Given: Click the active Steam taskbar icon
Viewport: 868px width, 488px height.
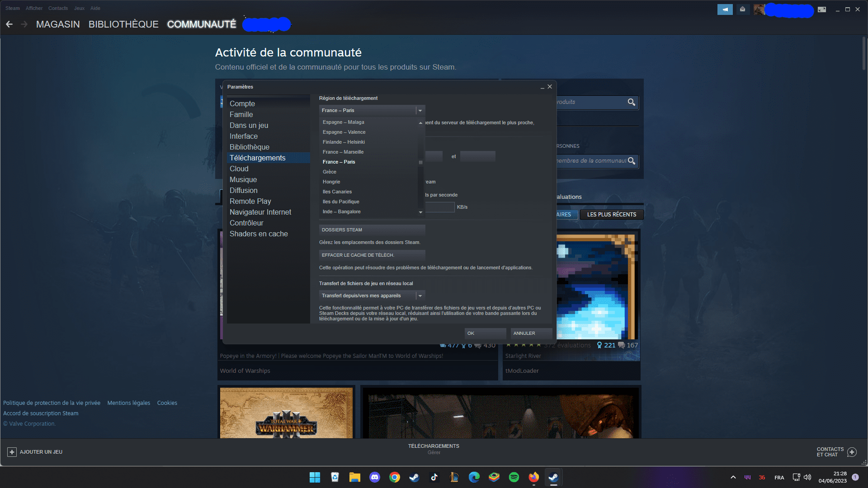Looking at the screenshot, I should 553,477.
